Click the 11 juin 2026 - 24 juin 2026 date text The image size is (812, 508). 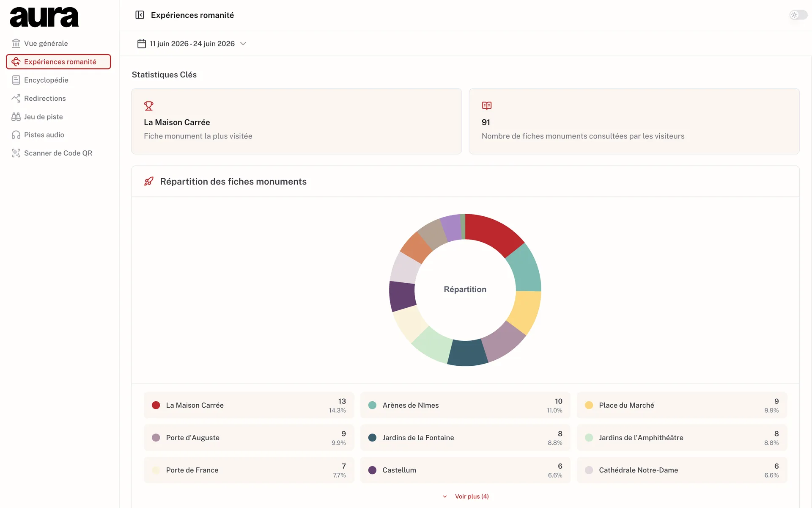[x=192, y=44]
